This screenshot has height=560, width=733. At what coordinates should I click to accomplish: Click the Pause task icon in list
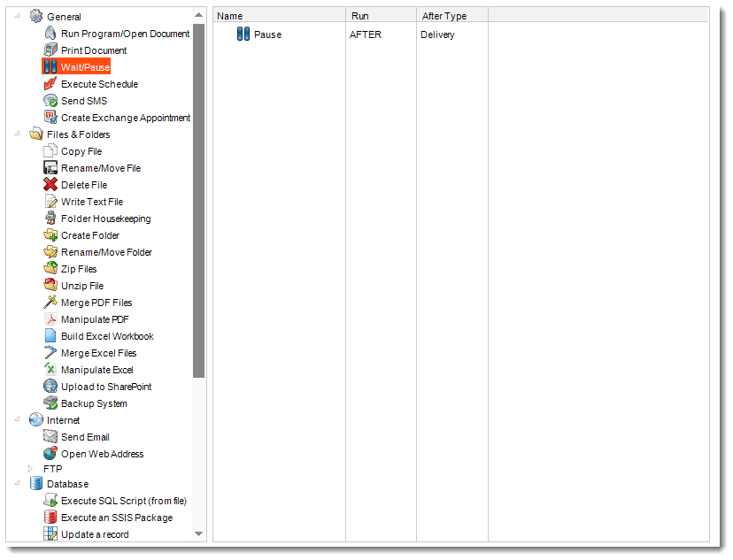pyautogui.click(x=243, y=35)
